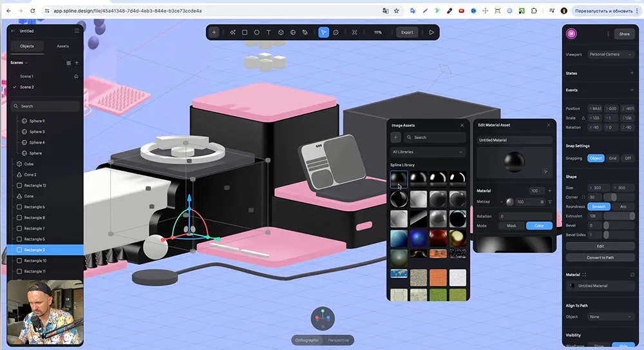644x350 pixels.
Task: Start the Play preview mode
Action: (x=431, y=32)
